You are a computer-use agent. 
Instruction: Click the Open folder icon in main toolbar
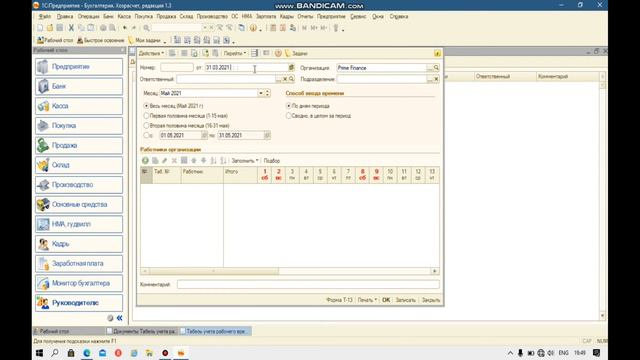coord(50,28)
